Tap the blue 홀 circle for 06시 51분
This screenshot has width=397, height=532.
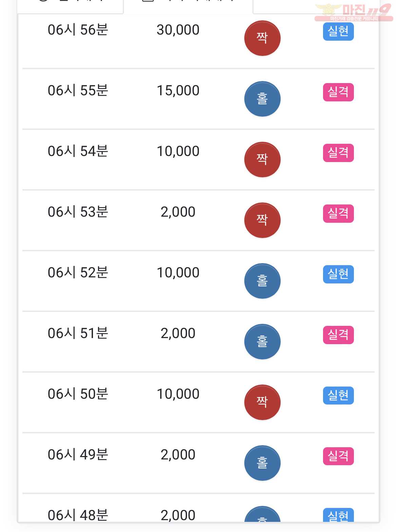(262, 342)
